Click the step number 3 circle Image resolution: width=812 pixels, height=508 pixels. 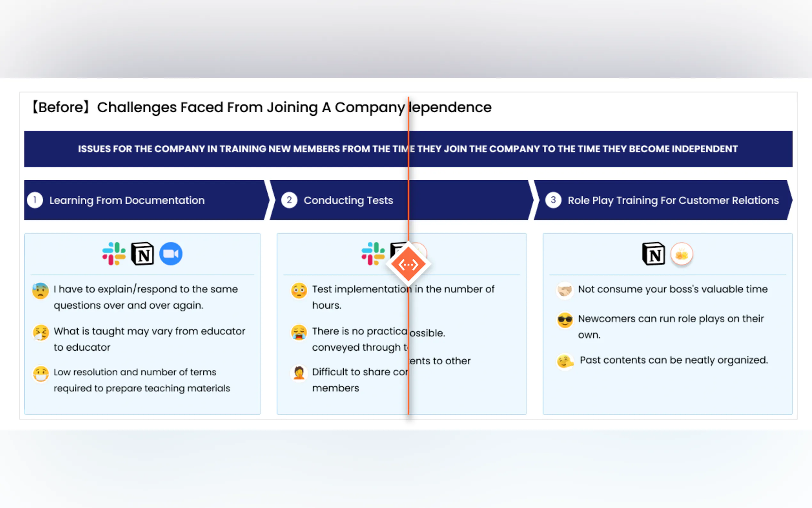[553, 200]
